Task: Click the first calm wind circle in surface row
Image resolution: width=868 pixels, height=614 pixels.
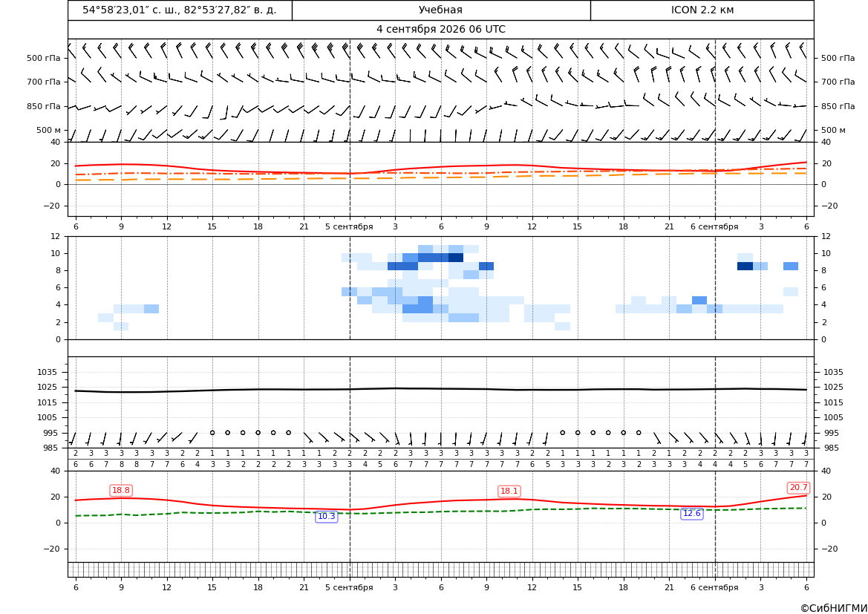Action: [212, 433]
